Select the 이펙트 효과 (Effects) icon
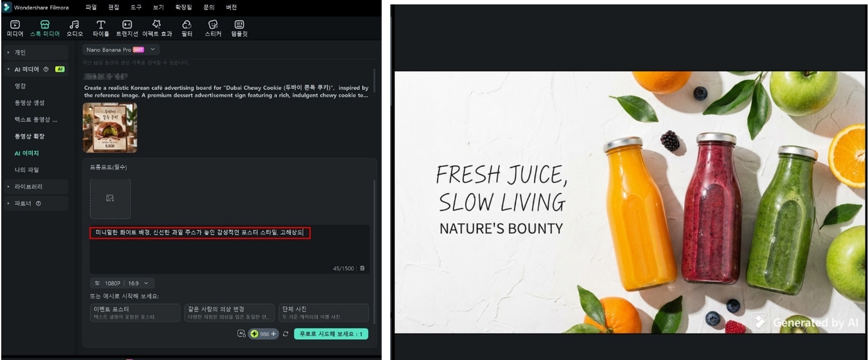868x360 pixels. tap(156, 28)
